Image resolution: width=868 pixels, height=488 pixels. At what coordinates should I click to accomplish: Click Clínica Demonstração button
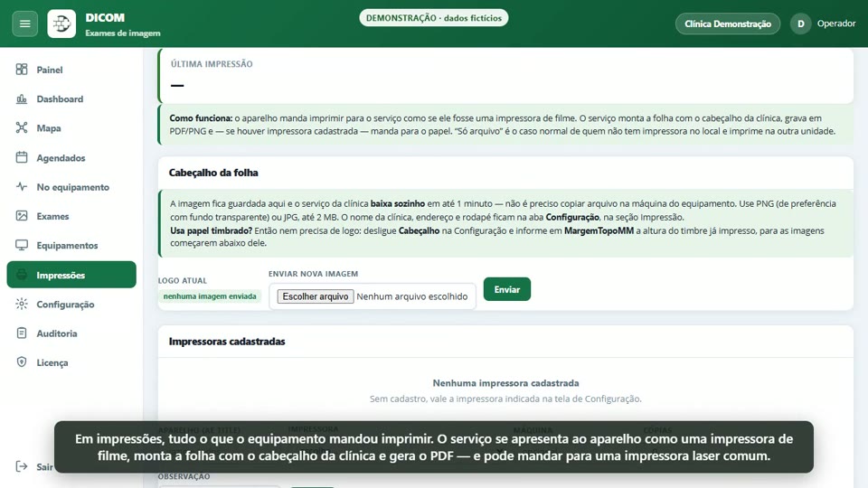pos(727,23)
